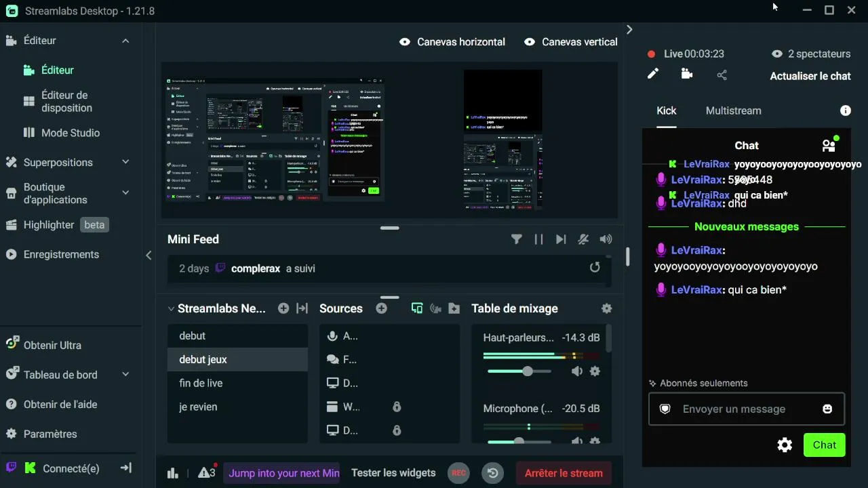Viewport: 868px width, 488px height.
Task: Open the Mini Feed filter icon
Action: (517, 239)
